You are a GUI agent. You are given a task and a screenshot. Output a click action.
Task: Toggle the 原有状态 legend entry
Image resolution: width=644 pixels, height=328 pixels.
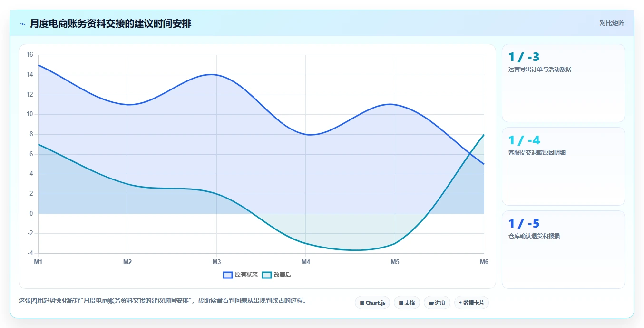[241, 275]
